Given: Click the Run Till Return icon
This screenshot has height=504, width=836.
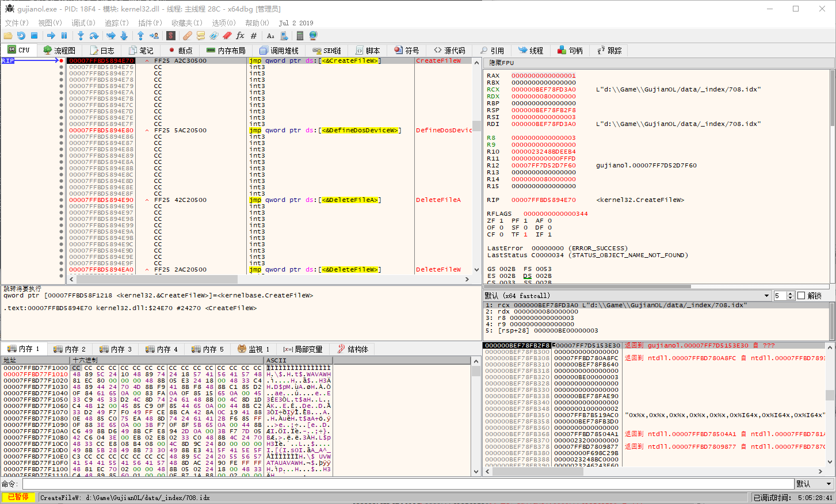Looking at the screenshot, I should pyautogui.click(x=141, y=36).
